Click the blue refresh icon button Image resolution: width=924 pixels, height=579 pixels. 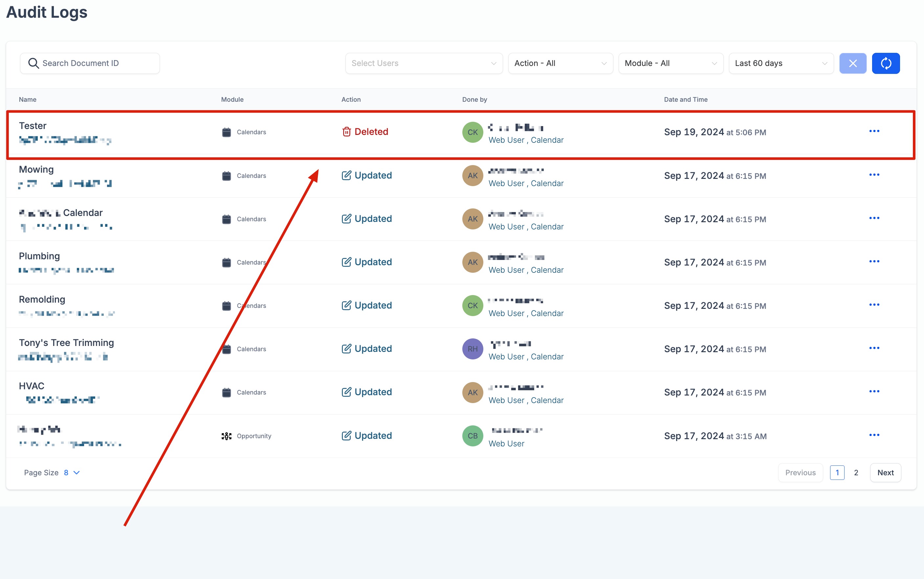tap(885, 63)
